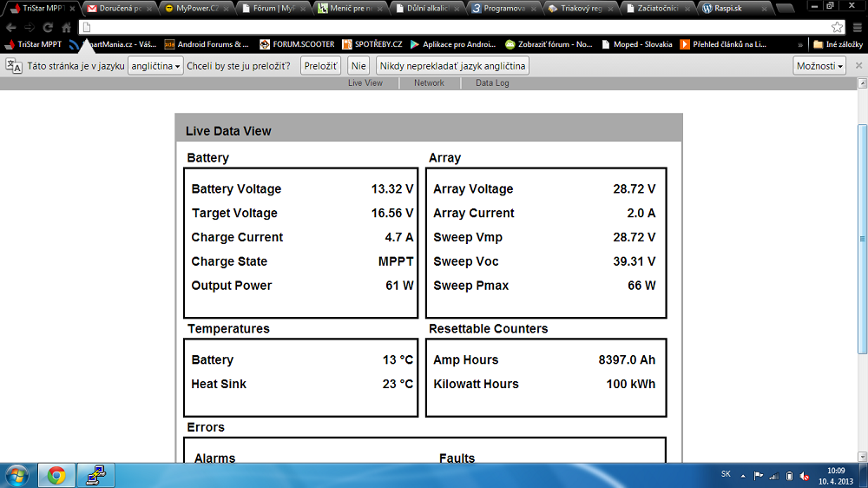Image resolution: width=868 pixels, height=488 pixels.
Task: Click the Preložiť translate button
Action: (x=320, y=66)
